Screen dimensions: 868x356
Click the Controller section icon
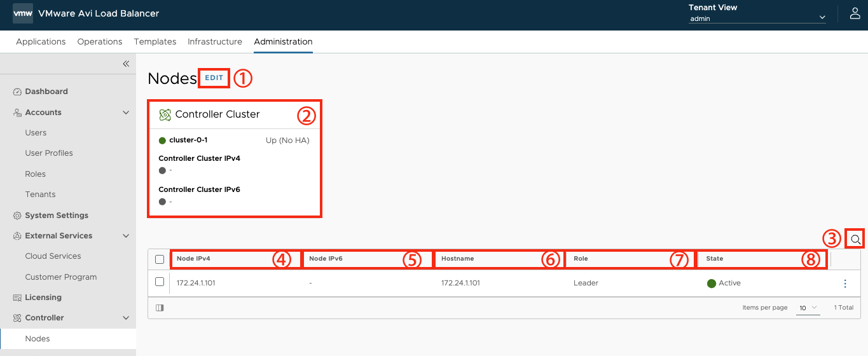pyautogui.click(x=18, y=318)
